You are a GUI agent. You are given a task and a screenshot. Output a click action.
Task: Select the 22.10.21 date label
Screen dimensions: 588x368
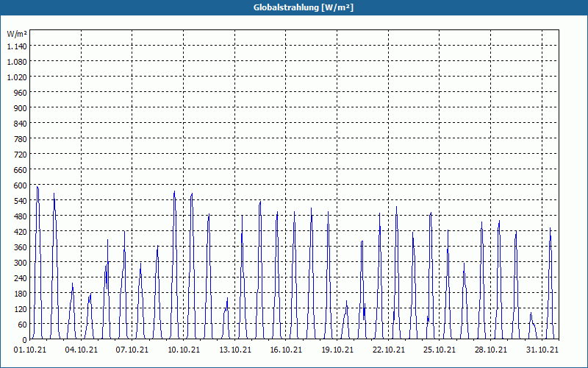click(389, 350)
